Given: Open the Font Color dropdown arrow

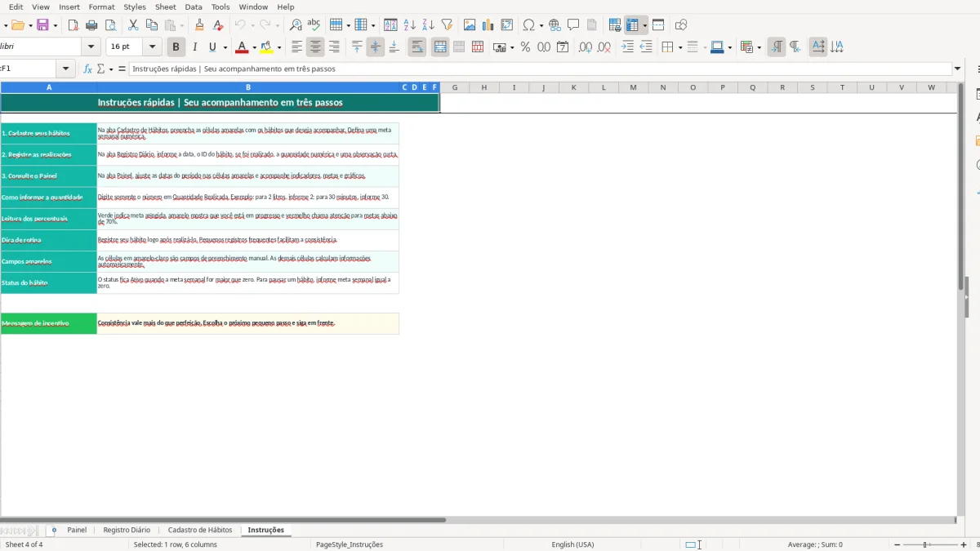Looking at the screenshot, I should (x=254, y=47).
